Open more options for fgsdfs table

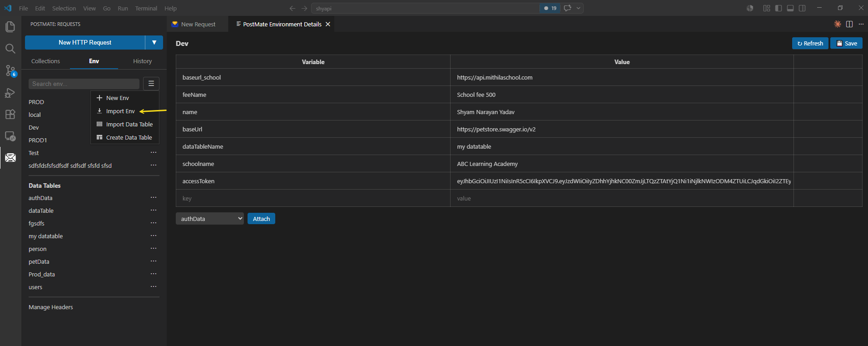click(x=154, y=223)
